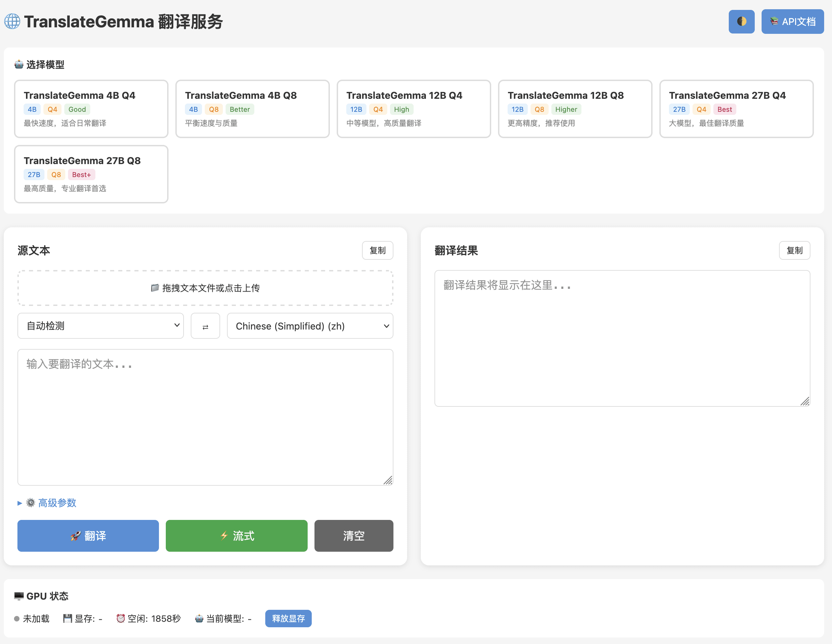This screenshot has width=832, height=644.
Task: Expand the 高级参数 advanced settings
Action: 47,503
